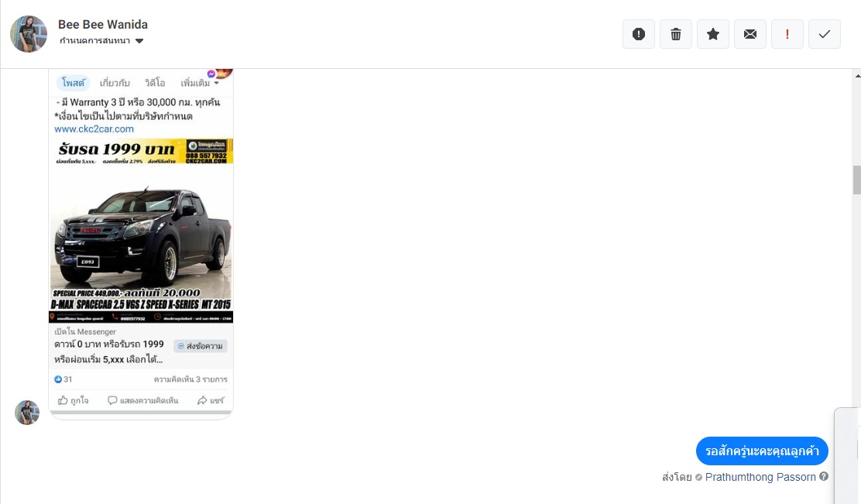Image resolution: width=861 pixels, height=504 pixels.
Task: Mark conversation as done checkmark
Action: [824, 34]
